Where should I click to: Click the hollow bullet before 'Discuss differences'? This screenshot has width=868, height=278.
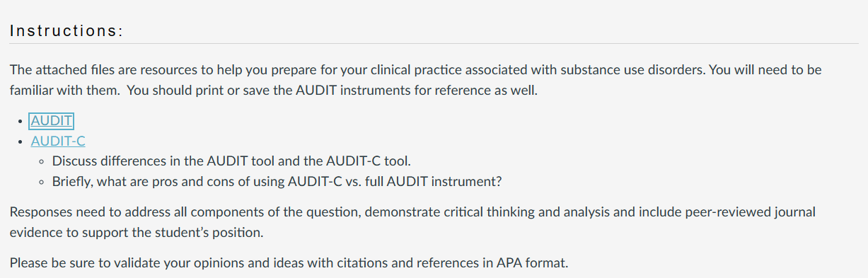(42, 161)
